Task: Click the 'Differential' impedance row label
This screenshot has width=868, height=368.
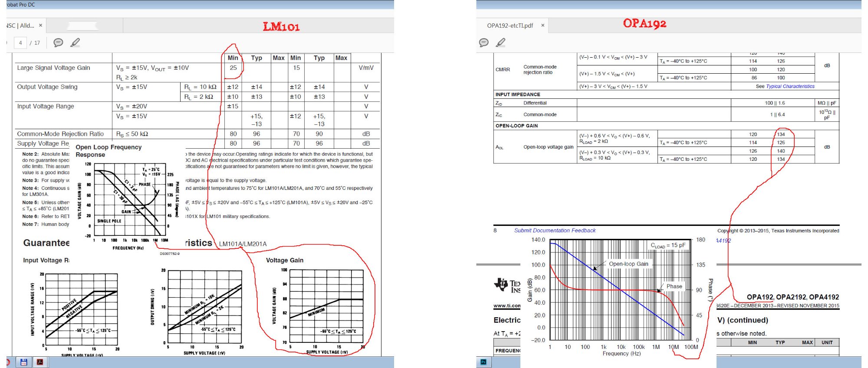Action: tap(535, 103)
